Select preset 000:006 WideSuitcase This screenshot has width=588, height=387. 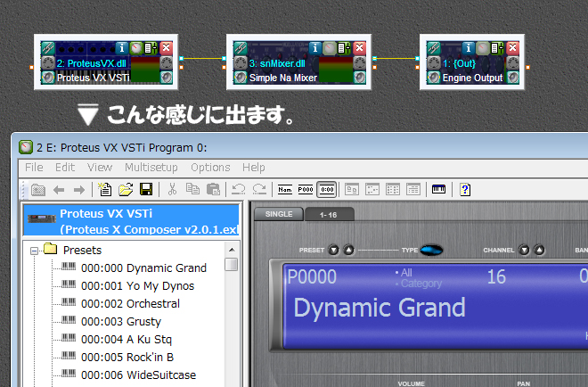click(x=138, y=375)
